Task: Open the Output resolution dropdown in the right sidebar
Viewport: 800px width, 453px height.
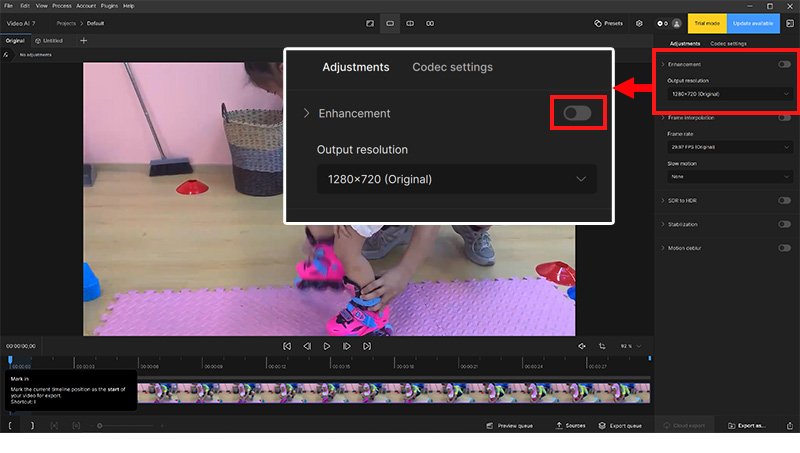Action: click(730, 94)
